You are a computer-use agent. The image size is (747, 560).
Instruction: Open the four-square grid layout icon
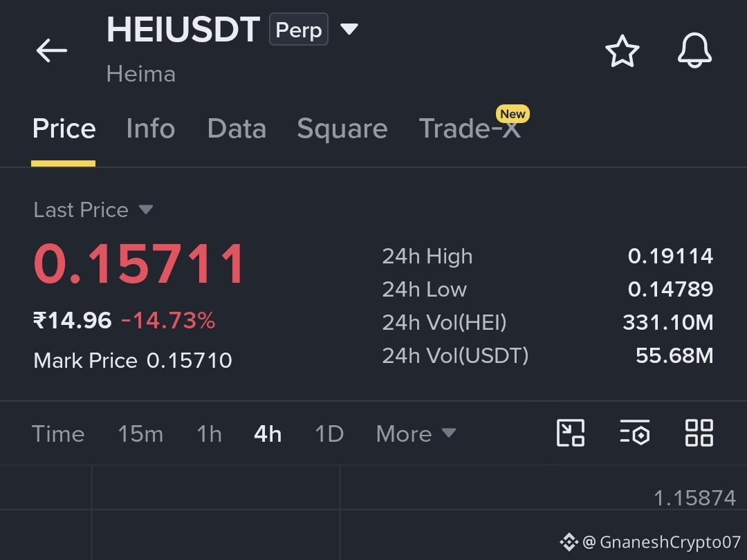[699, 433]
